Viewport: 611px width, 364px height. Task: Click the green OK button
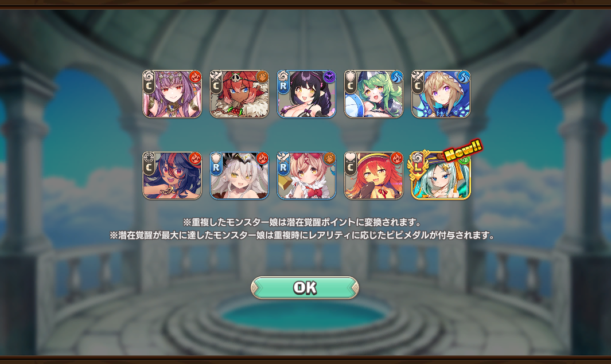[x=305, y=288]
